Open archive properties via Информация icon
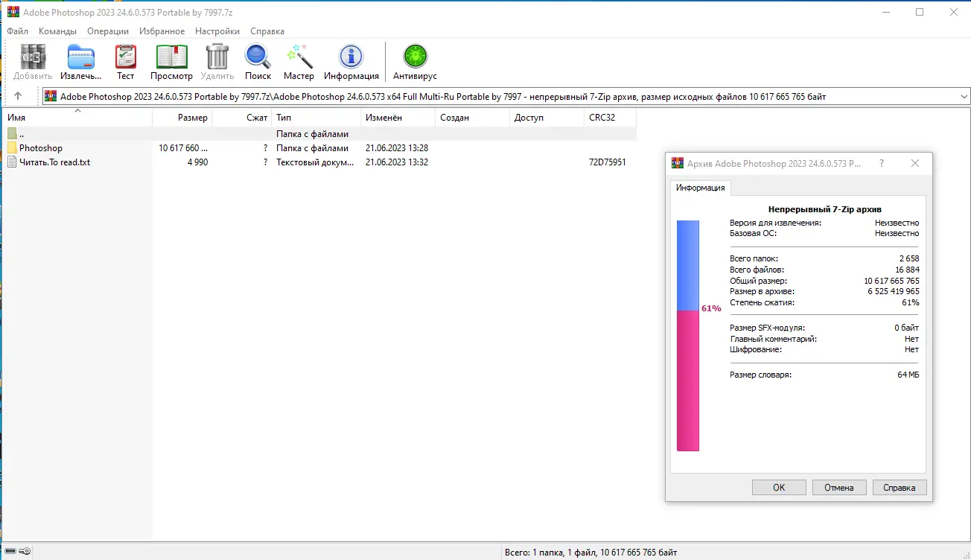Viewport: 971px width, 560px height. [351, 56]
